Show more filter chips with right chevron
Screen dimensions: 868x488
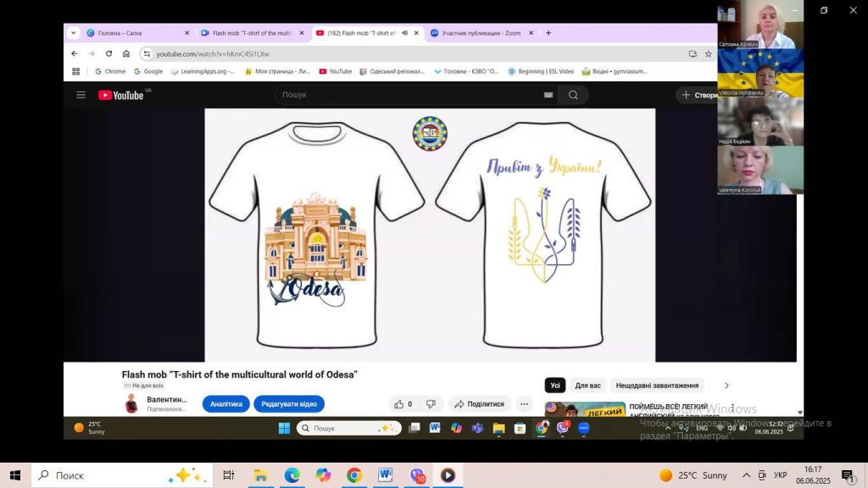click(726, 385)
